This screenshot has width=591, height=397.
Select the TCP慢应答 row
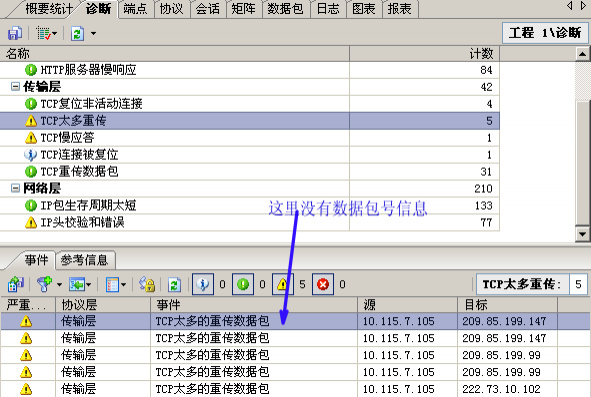point(250,138)
